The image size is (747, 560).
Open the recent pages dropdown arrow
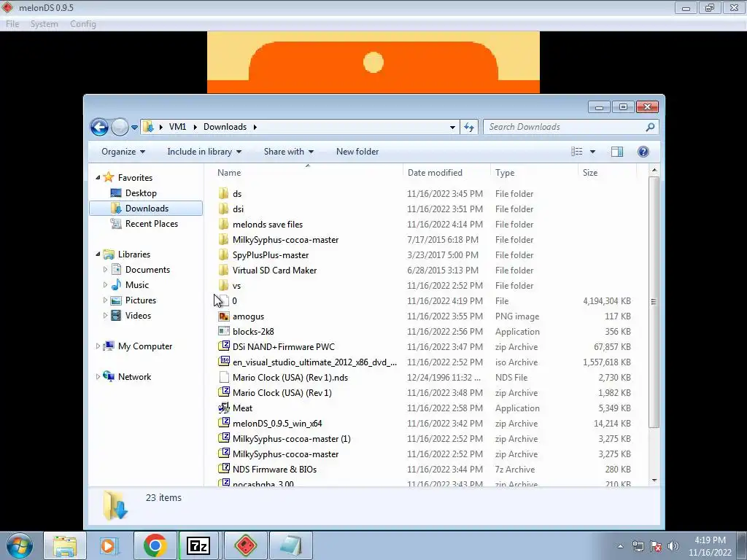pyautogui.click(x=134, y=127)
